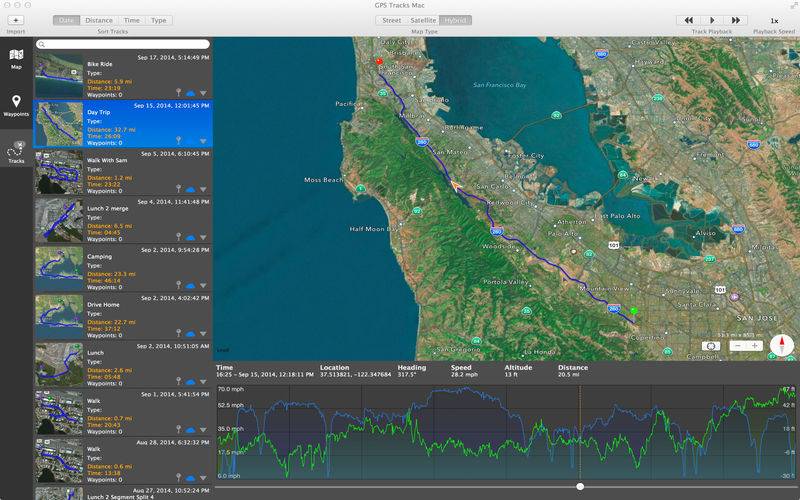Open the Waypoints panel in sidebar
This screenshot has height=500, width=800.
(x=16, y=105)
